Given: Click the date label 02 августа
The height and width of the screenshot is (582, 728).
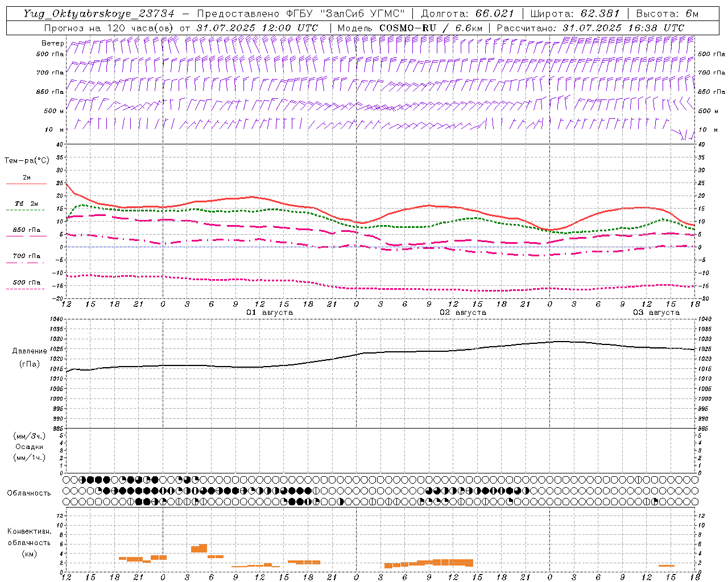Looking at the screenshot, I should click(463, 313).
